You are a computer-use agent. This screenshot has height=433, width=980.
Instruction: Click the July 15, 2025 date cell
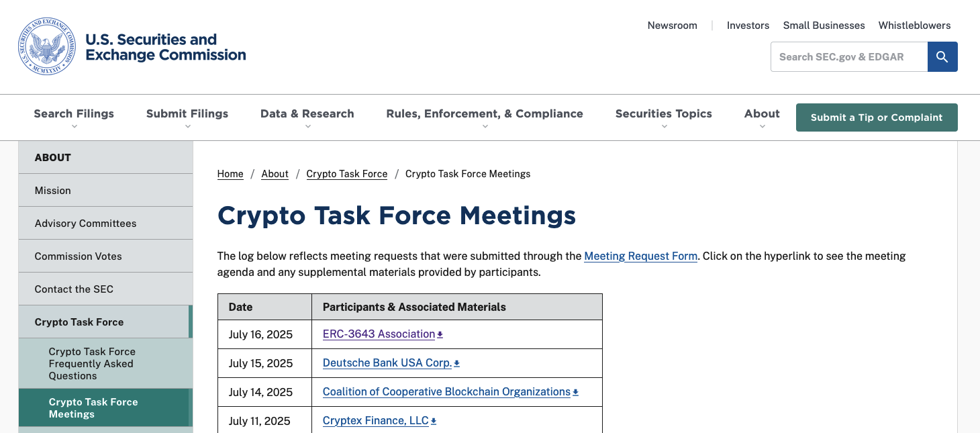[x=264, y=363]
